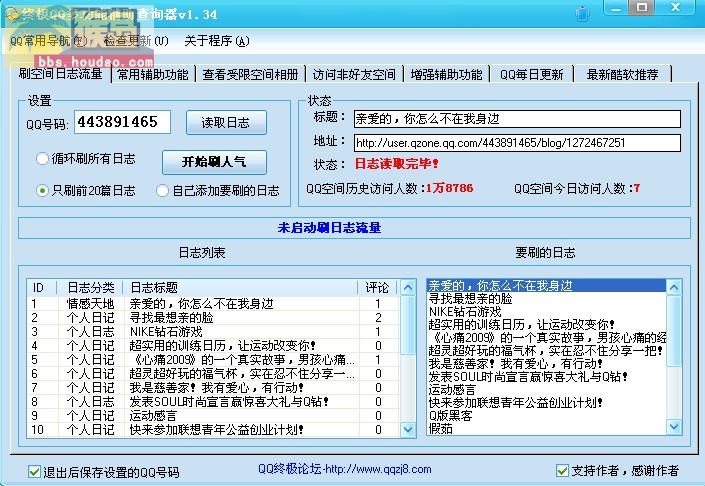This screenshot has width=705, height=486.
Task: Click history visitor count 1万8786
Action: coord(450,188)
